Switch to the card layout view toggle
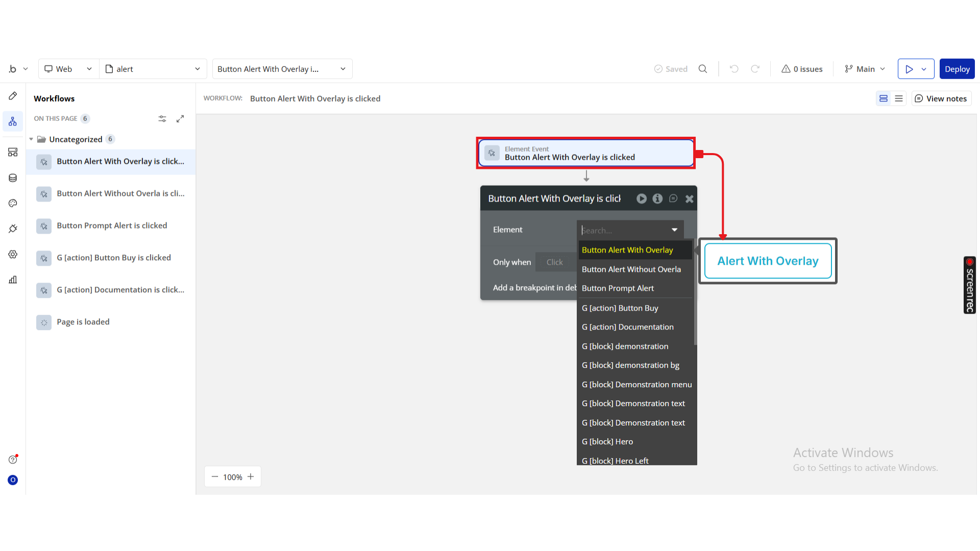This screenshot has height=551, width=980. (884, 98)
